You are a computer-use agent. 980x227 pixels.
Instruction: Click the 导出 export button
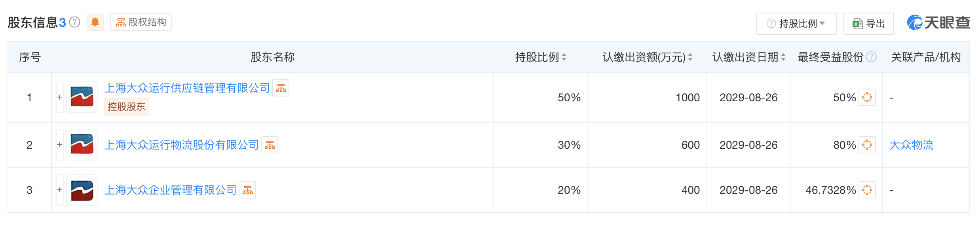pyautogui.click(x=868, y=24)
